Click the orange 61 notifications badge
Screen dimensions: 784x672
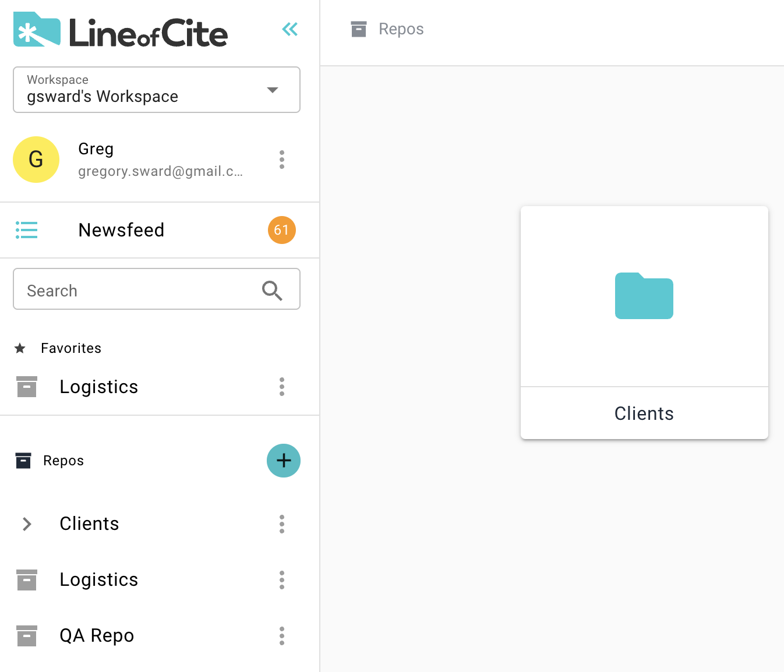tap(281, 230)
